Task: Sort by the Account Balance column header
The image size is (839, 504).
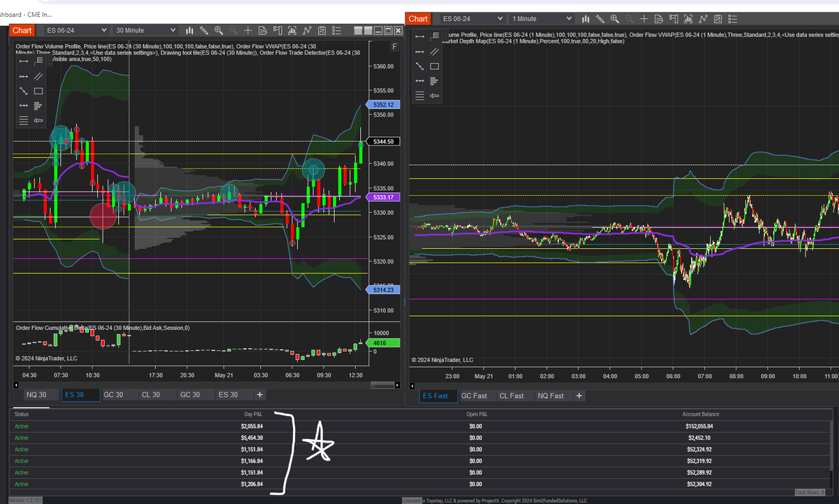Action: click(701, 415)
